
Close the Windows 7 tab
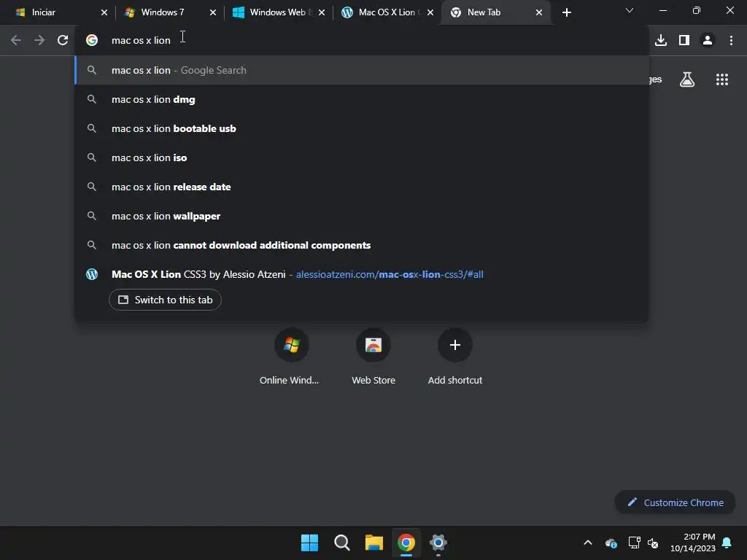click(x=213, y=12)
